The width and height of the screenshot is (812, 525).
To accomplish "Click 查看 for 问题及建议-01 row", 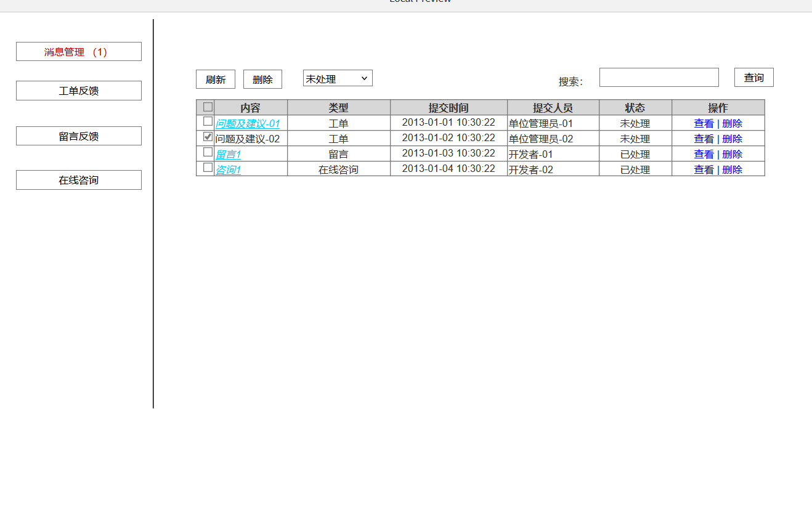I will tap(704, 123).
